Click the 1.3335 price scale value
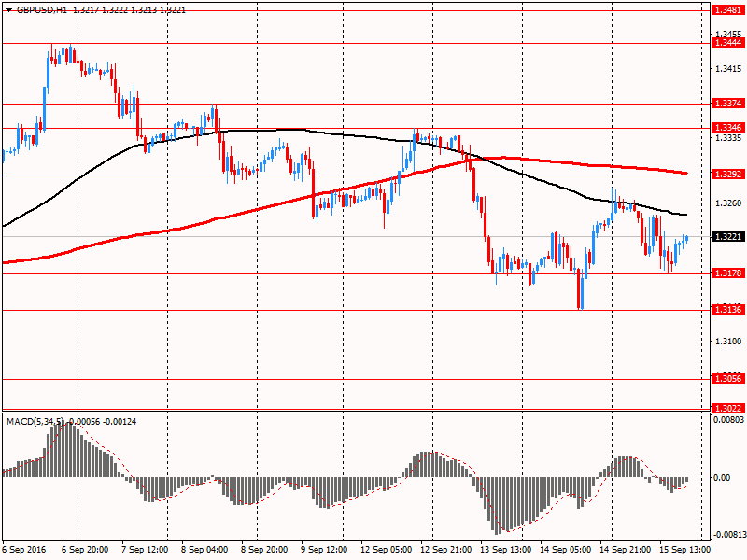Image resolution: width=747 pixels, height=560 pixels. [x=728, y=138]
